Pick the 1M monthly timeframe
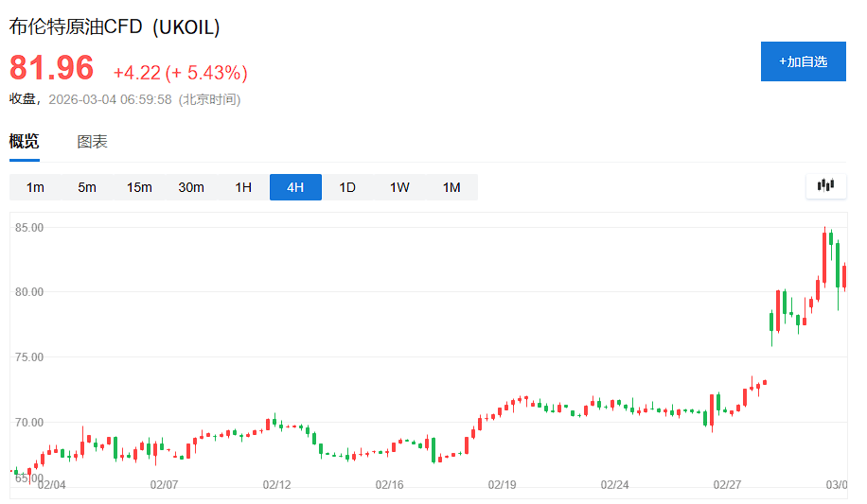The image size is (867, 504). [x=451, y=187]
